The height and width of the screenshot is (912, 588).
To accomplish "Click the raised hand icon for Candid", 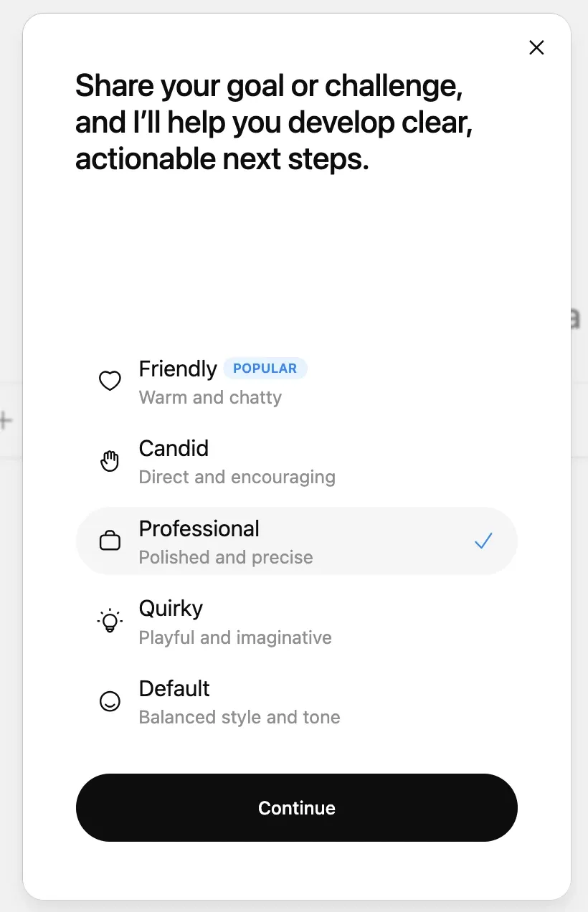I will click(110, 461).
